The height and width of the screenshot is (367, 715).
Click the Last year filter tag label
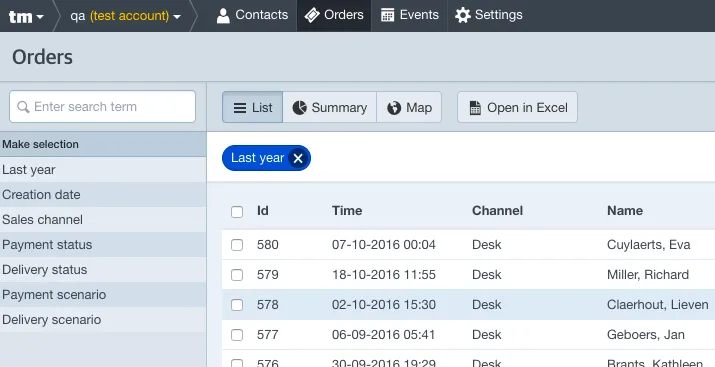pyautogui.click(x=257, y=158)
